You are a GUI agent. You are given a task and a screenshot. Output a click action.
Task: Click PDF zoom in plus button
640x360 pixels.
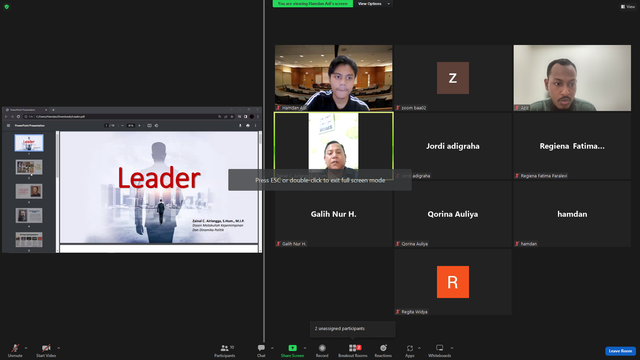139,126
